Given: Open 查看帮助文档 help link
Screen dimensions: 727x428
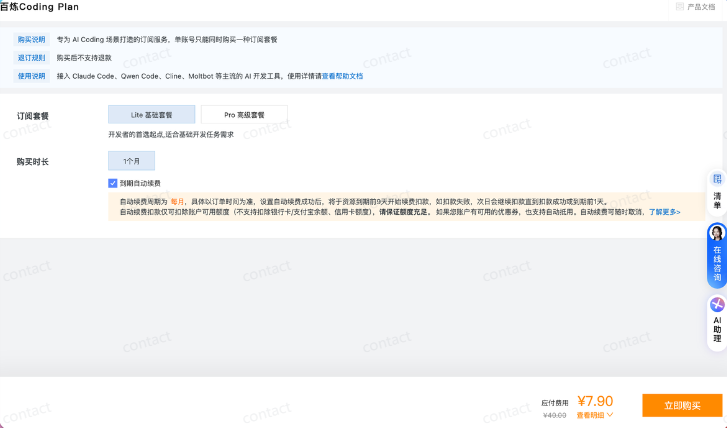Looking at the screenshot, I should click(342, 76).
